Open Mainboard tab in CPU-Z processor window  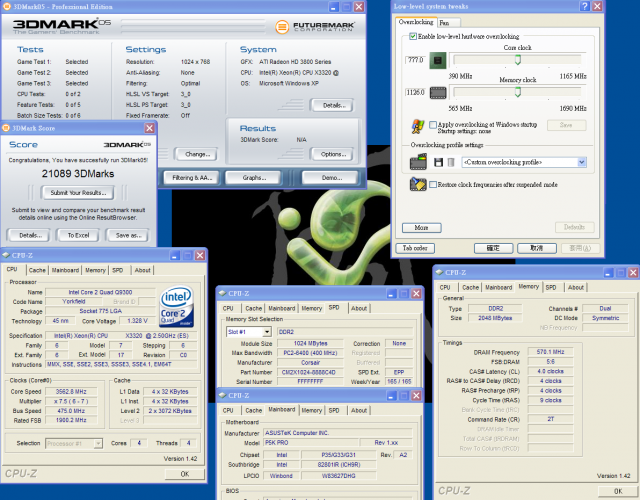pos(65,270)
